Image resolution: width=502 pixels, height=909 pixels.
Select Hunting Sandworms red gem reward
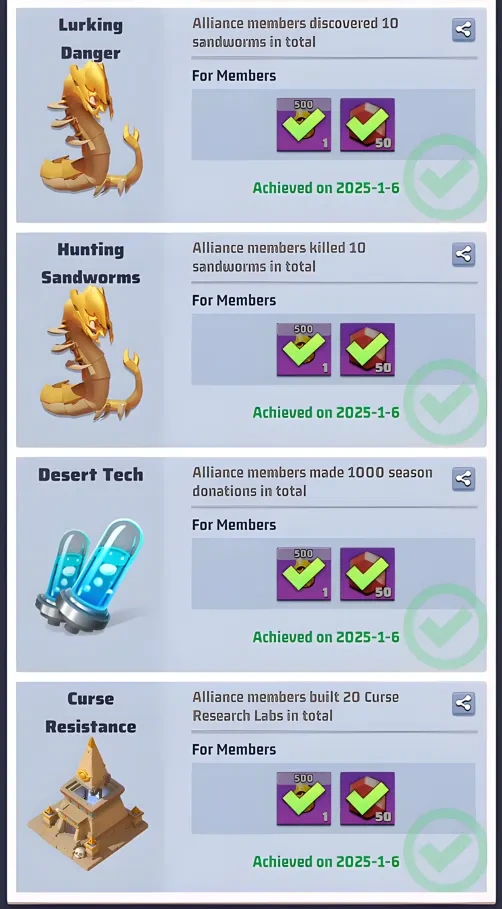(368, 350)
